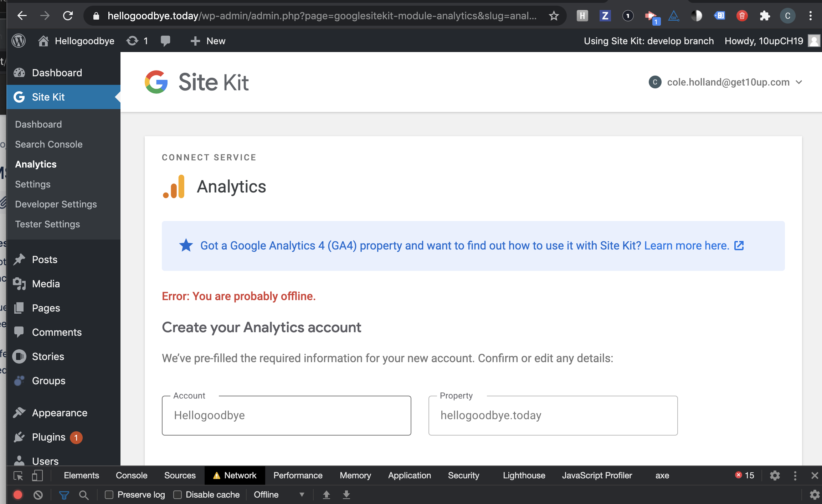Switch to the Application tab
Image resolution: width=822 pixels, height=504 pixels.
pyautogui.click(x=410, y=475)
